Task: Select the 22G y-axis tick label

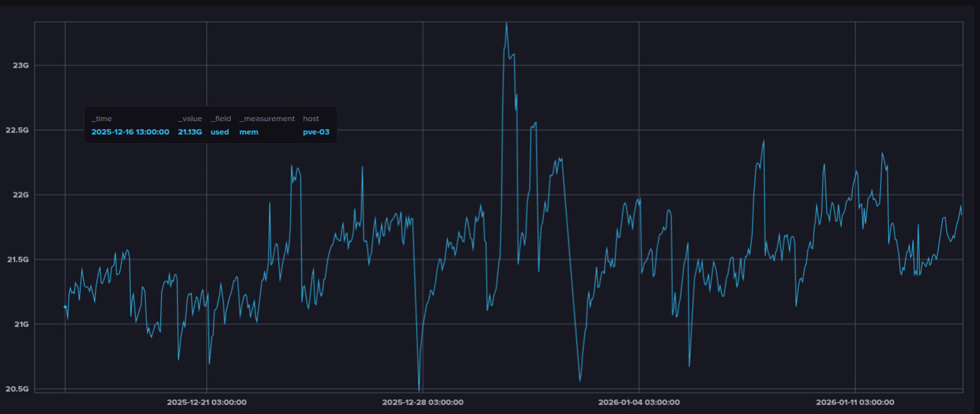Action: (x=21, y=194)
